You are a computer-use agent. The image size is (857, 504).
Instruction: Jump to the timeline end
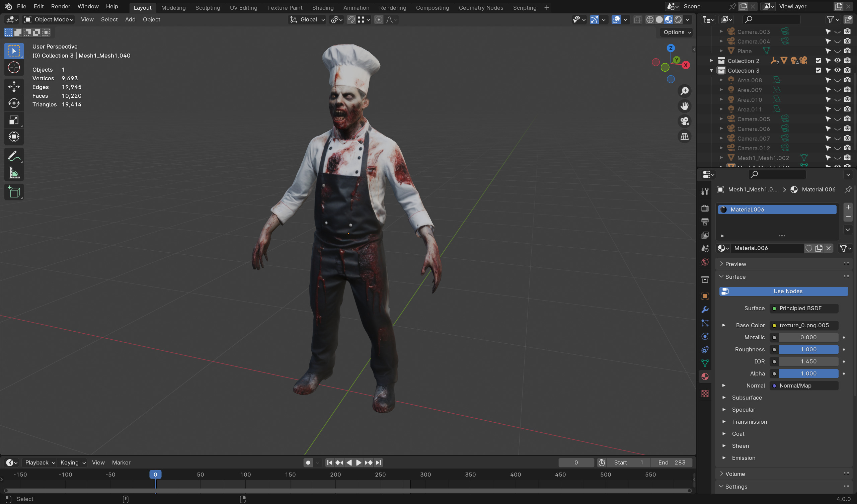pos(378,463)
